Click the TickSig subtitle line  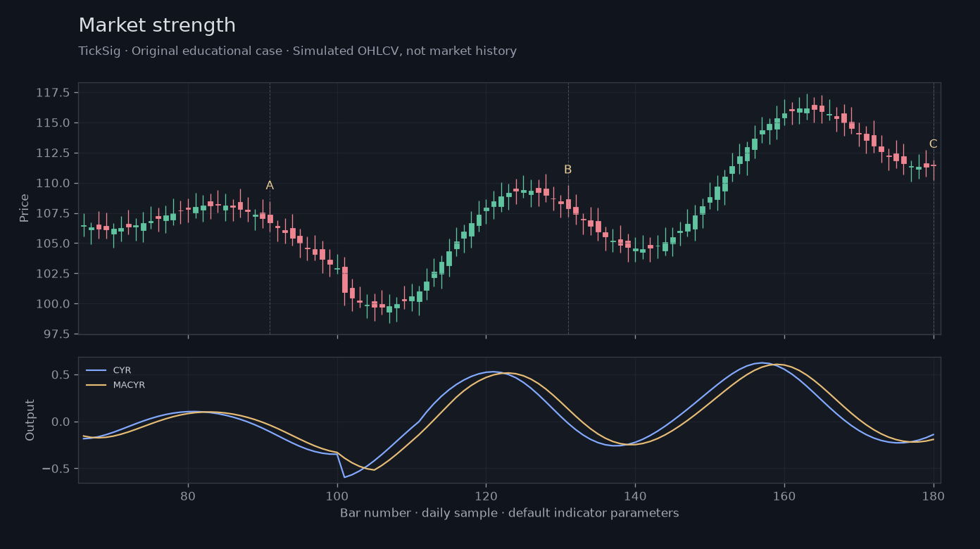click(x=297, y=51)
